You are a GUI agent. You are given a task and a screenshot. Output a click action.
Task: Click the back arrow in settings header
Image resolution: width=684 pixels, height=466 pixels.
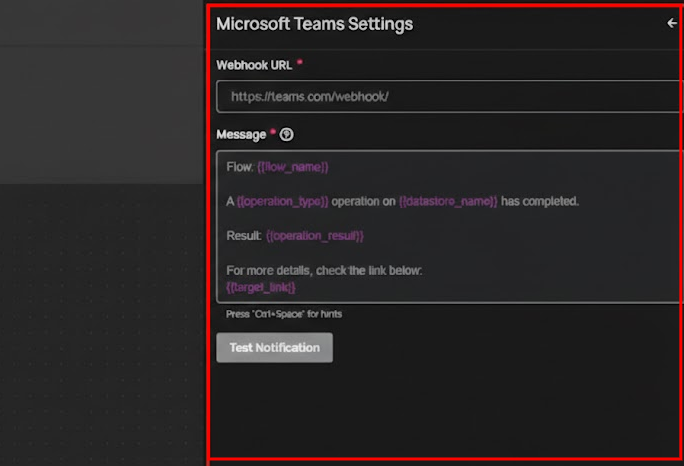click(671, 23)
